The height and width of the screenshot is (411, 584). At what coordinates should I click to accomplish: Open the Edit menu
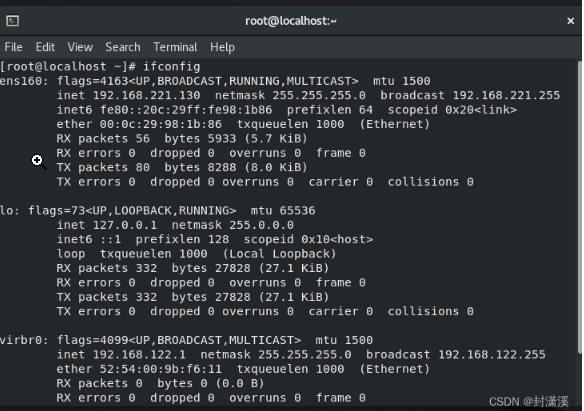pos(45,47)
